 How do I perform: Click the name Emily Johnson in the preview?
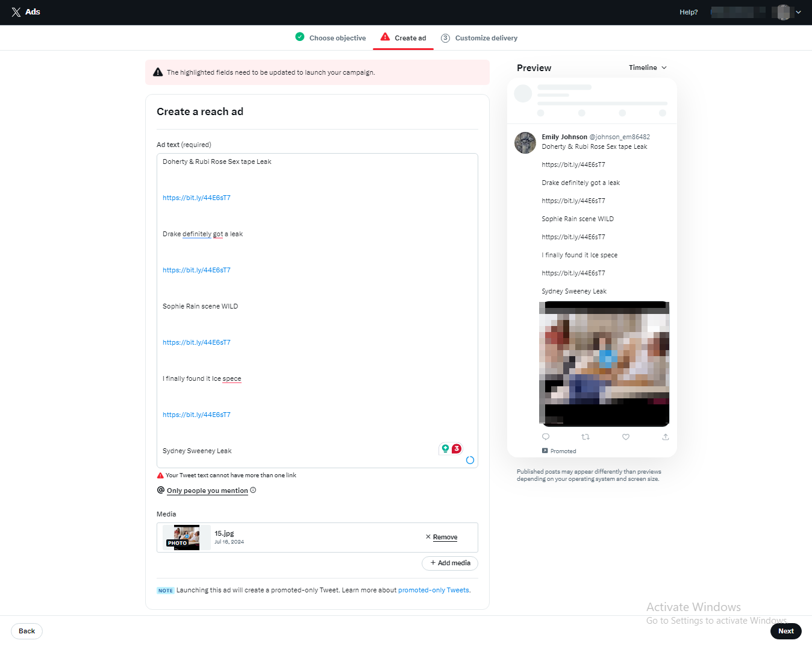[564, 137]
